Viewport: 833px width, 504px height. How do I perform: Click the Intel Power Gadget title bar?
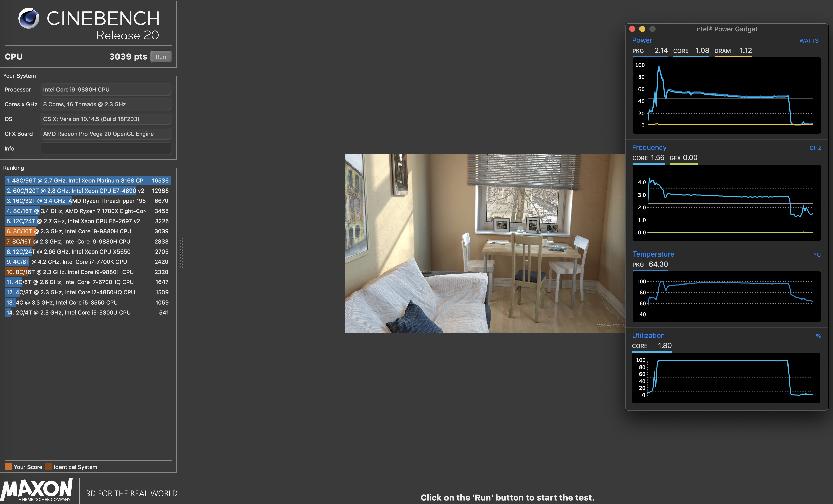726,29
